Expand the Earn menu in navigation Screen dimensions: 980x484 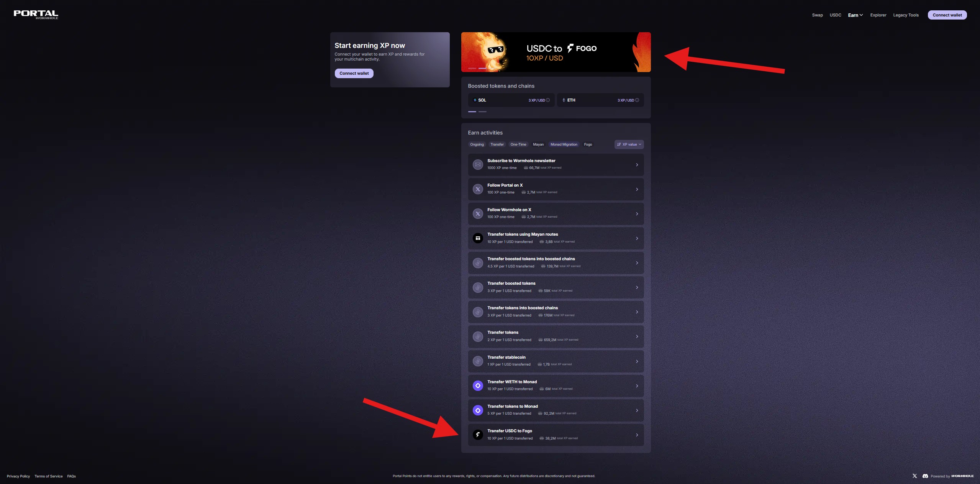click(855, 15)
